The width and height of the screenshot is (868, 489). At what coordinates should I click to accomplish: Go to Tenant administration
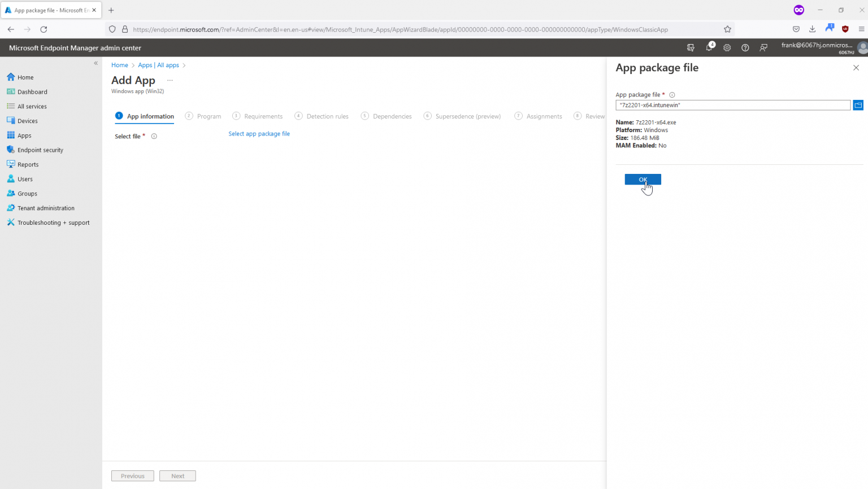45,208
